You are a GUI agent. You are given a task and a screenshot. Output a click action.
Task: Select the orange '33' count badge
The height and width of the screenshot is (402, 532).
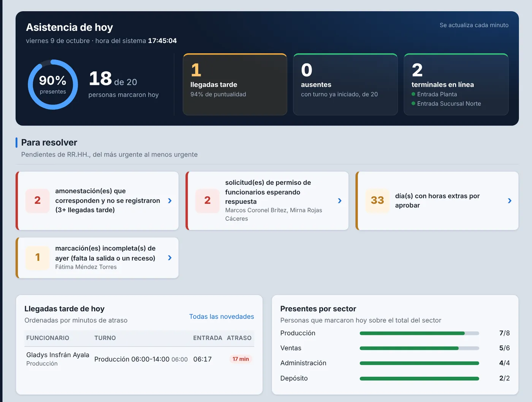[377, 200]
